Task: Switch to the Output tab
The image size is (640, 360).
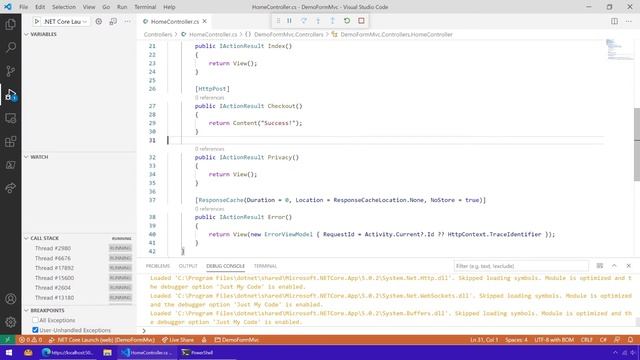Action: click(x=188, y=266)
